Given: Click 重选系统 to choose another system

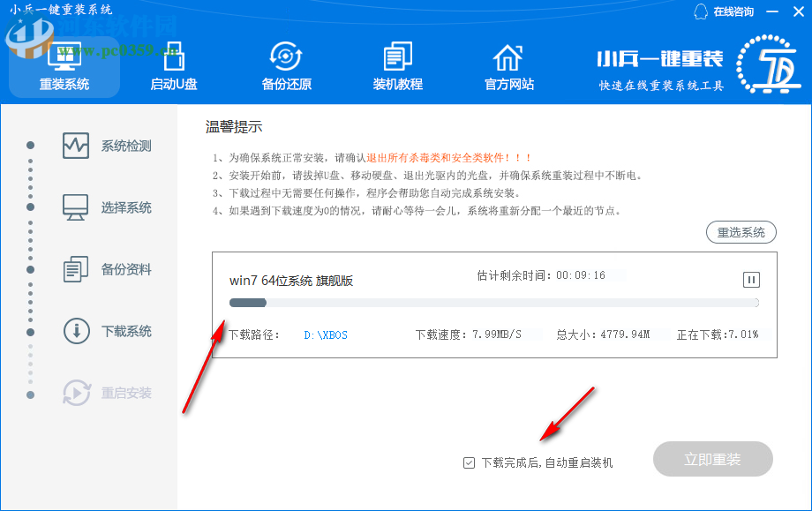Looking at the screenshot, I should click(741, 231).
